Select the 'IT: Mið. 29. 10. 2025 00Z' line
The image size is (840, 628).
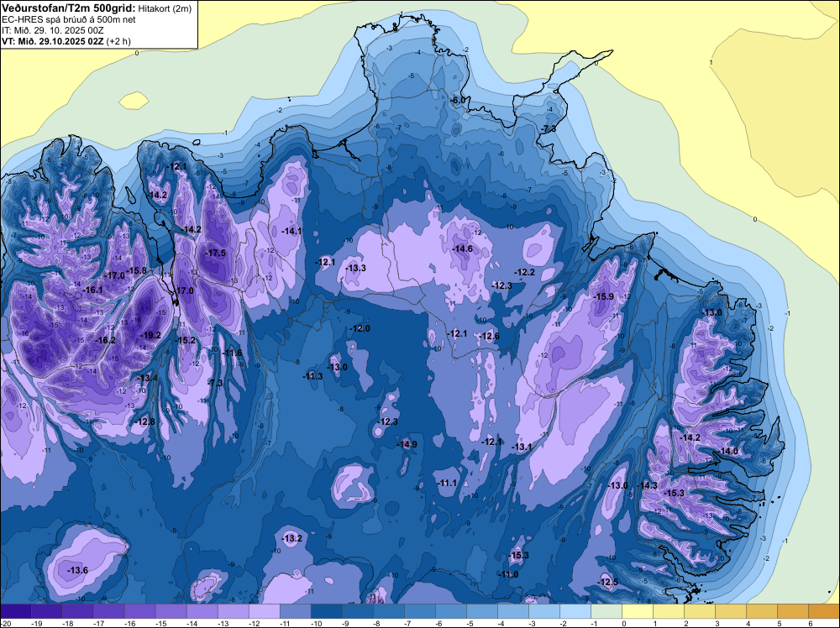[52, 30]
